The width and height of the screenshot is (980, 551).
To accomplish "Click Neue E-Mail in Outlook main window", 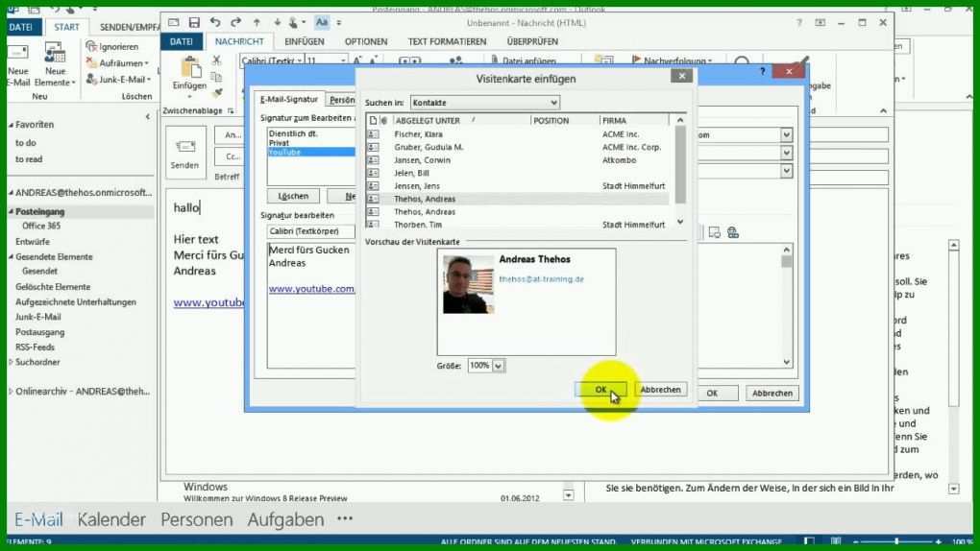I will [19, 65].
